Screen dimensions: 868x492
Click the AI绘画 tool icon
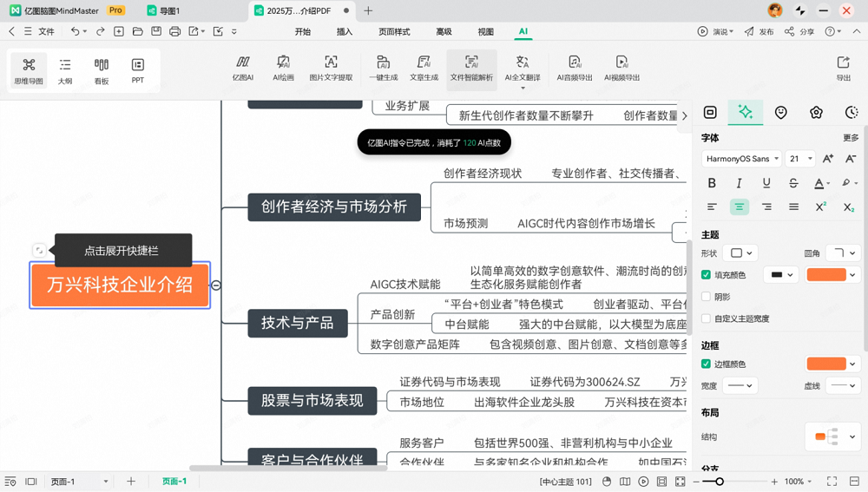point(283,69)
